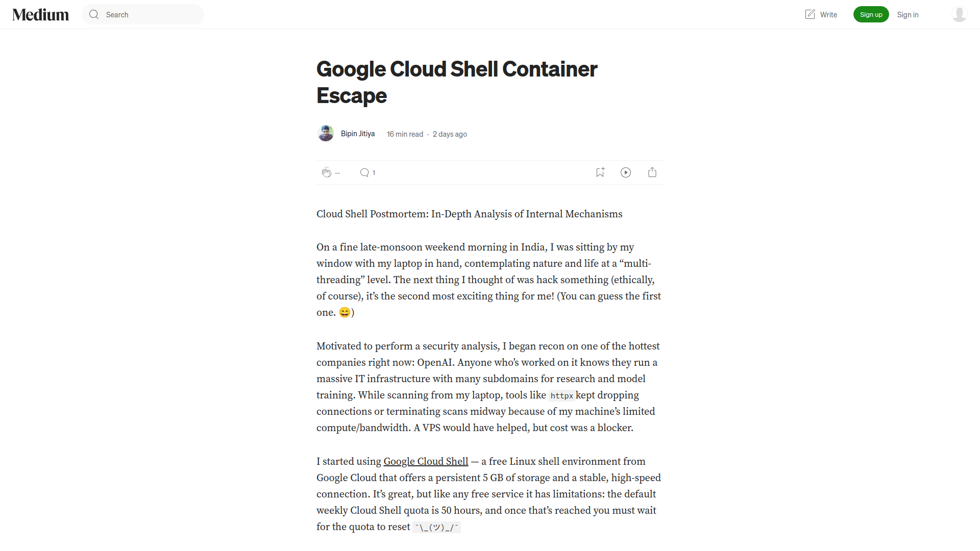
Task: Open account menu from top-right avatar
Action: pyautogui.click(x=959, y=14)
